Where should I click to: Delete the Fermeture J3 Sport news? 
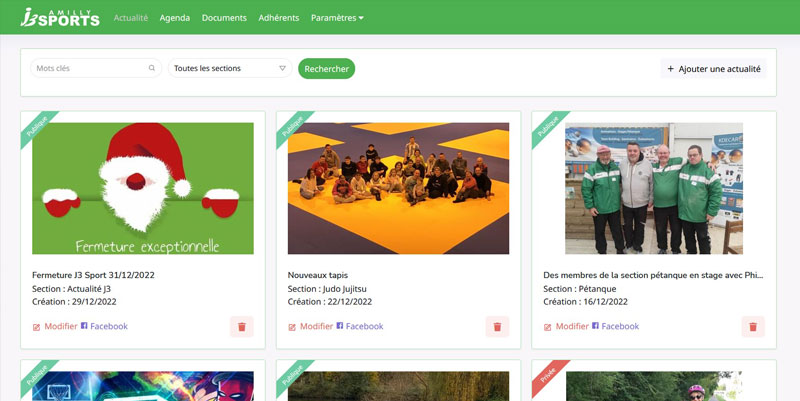tap(242, 327)
